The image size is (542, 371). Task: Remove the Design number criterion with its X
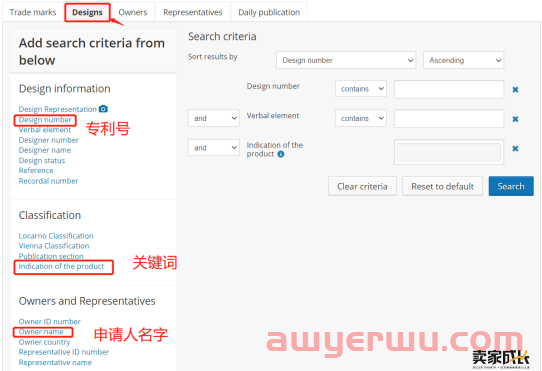coord(515,90)
